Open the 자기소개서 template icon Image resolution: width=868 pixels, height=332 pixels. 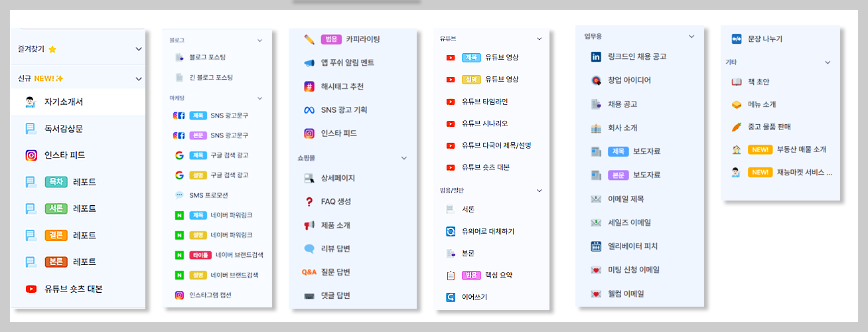coord(31,102)
